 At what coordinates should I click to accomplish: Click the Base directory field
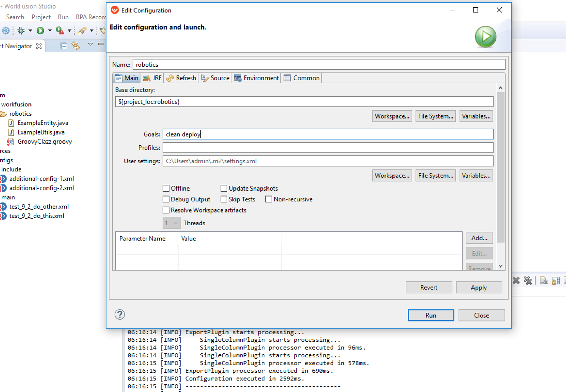(x=304, y=102)
